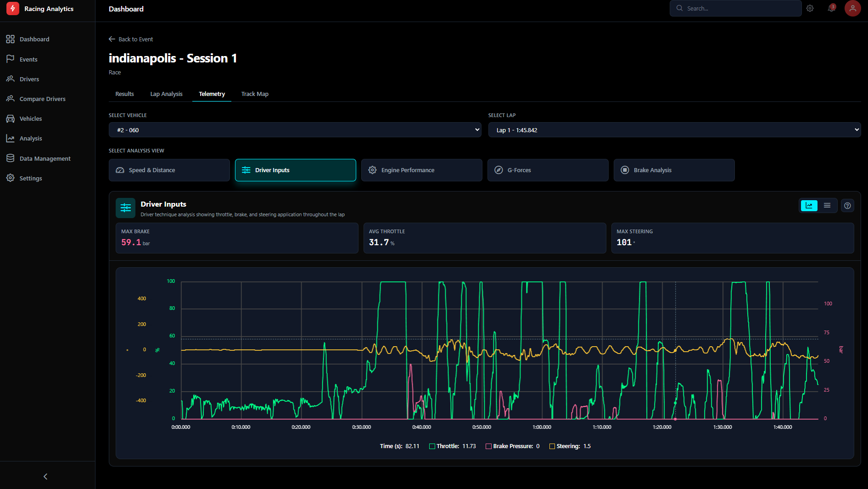Toggle the Throttle legend box
The width and height of the screenshot is (868, 489).
432,446
